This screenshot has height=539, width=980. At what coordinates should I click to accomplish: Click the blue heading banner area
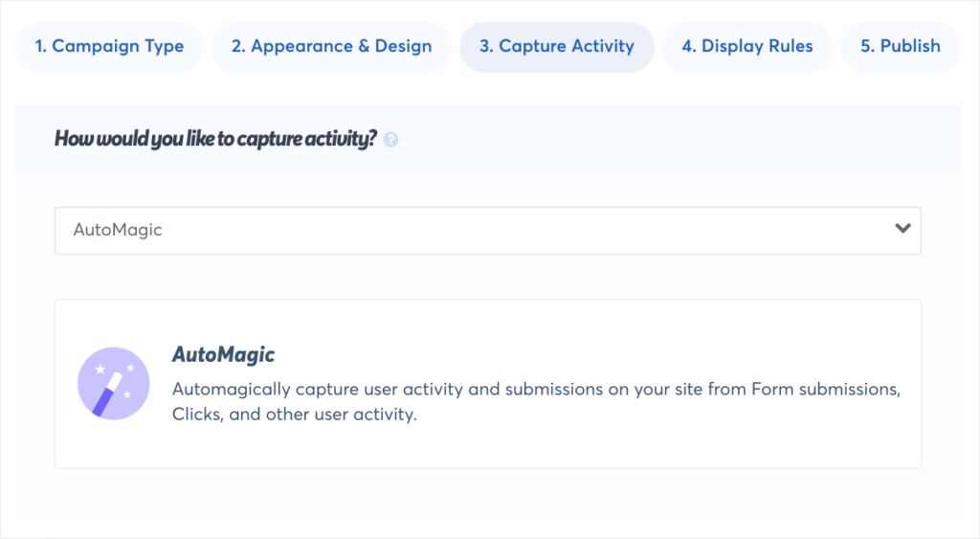[487, 140]
